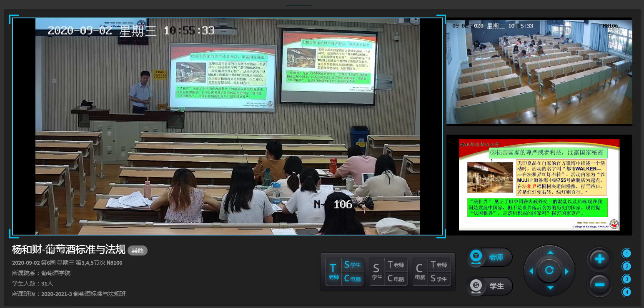
Task: Select camera preset 4
Action: click(626, 292)
